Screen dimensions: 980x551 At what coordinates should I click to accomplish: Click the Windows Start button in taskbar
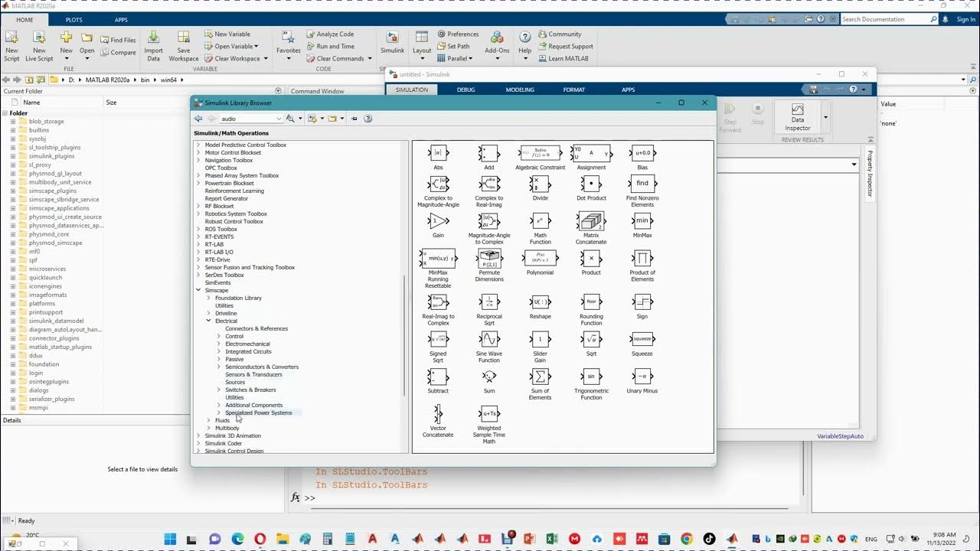coord(170,539)
